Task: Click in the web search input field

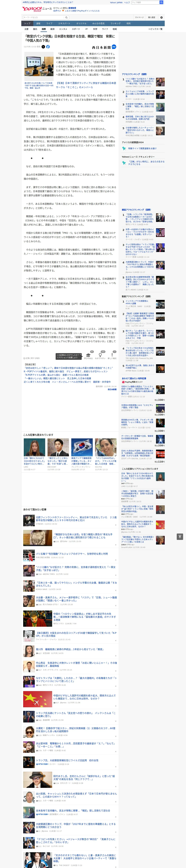Action: [x=145, y=2]
